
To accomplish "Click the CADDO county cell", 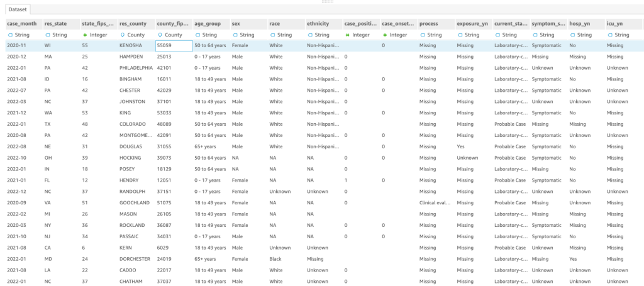I will (136, 270).
